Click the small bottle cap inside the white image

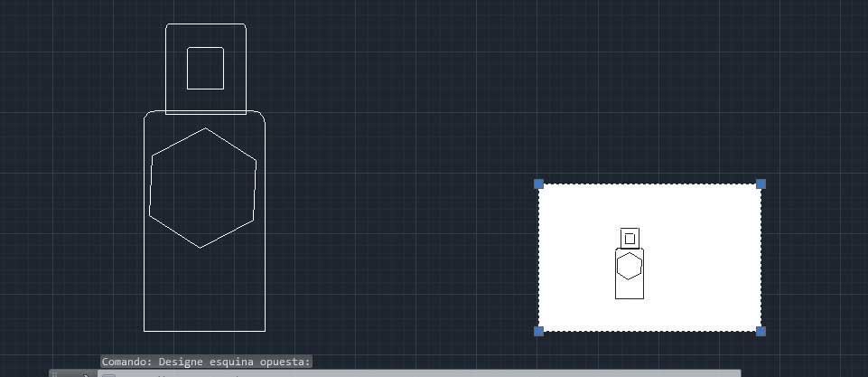pos(630,238)
